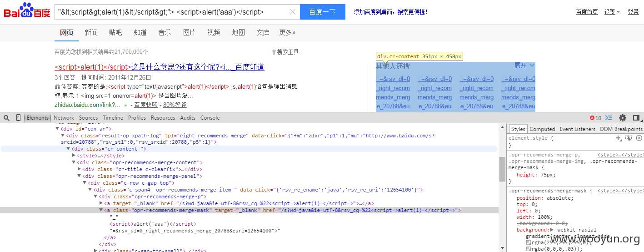Click the DevTools dock side icon
Screen dimensions: 644x252
point(636,118)
